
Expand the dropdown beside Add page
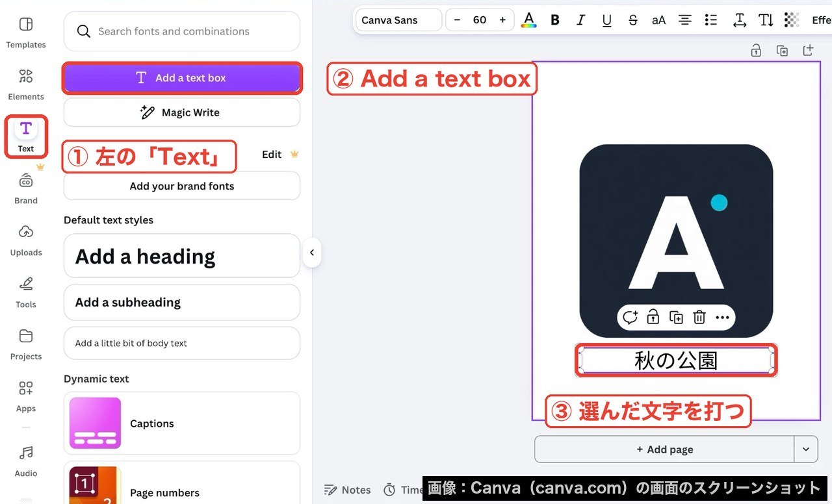pos(806,449)
